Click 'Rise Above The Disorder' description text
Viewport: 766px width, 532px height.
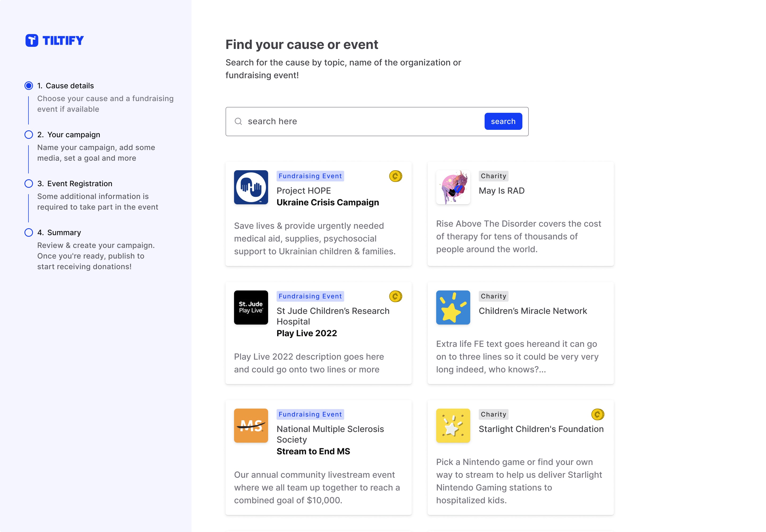pos(519,237)
